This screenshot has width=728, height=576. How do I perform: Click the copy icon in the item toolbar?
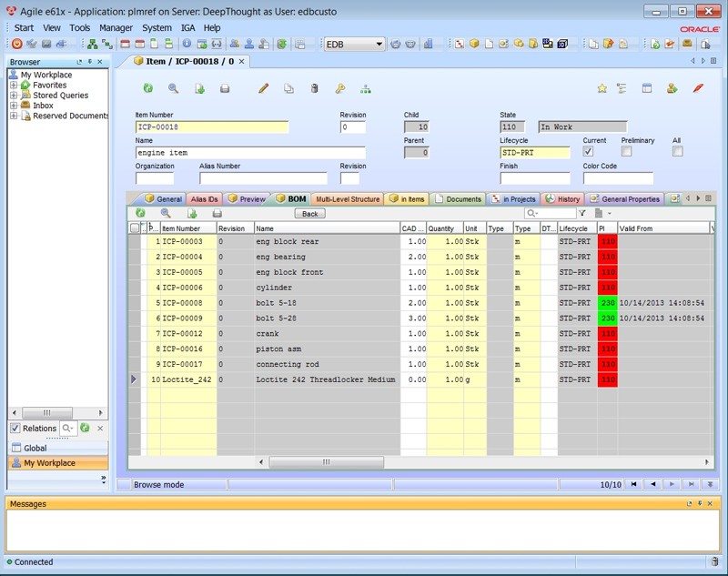click(x=288, y=88)
